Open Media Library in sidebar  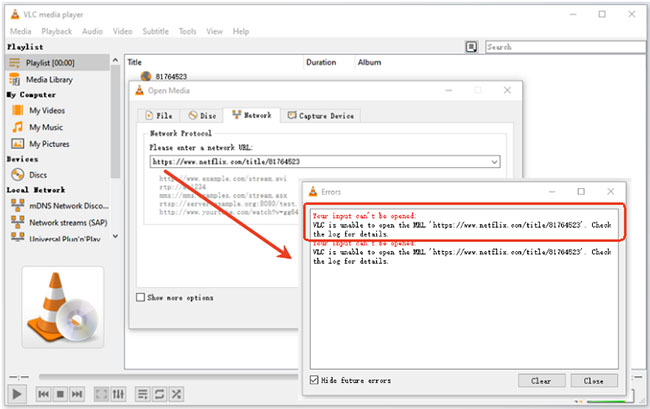click(x=49, y=80)
